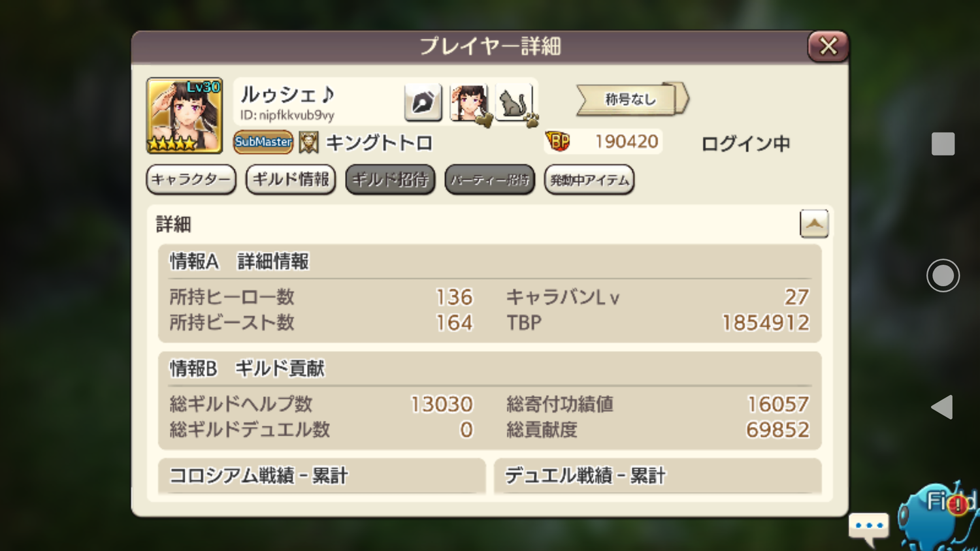Tap the cat beast icon
This screenshot has height=551, width=980.
(x=515, y=103)
